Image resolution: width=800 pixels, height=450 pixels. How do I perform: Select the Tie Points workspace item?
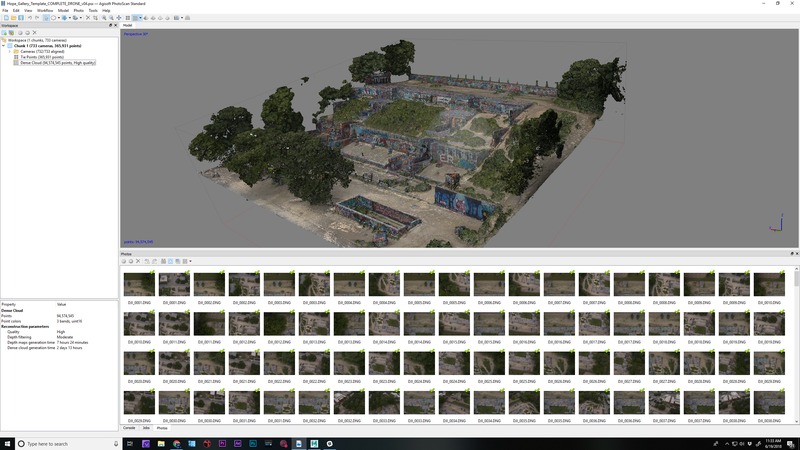tap(42, 57)
